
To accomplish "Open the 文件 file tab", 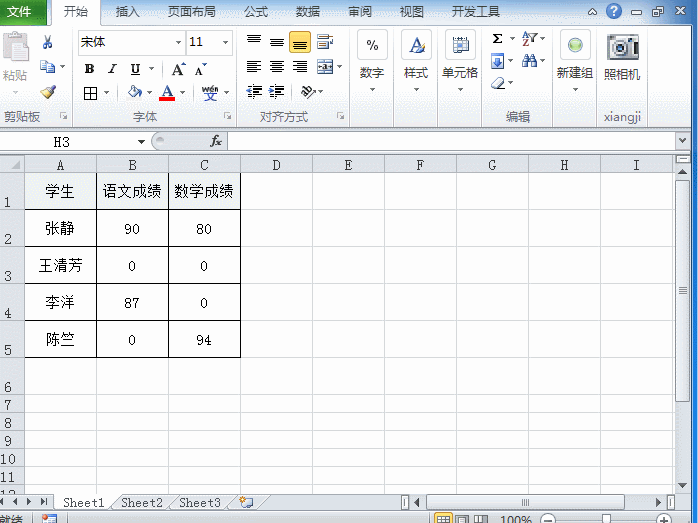I will pos(19,12).
